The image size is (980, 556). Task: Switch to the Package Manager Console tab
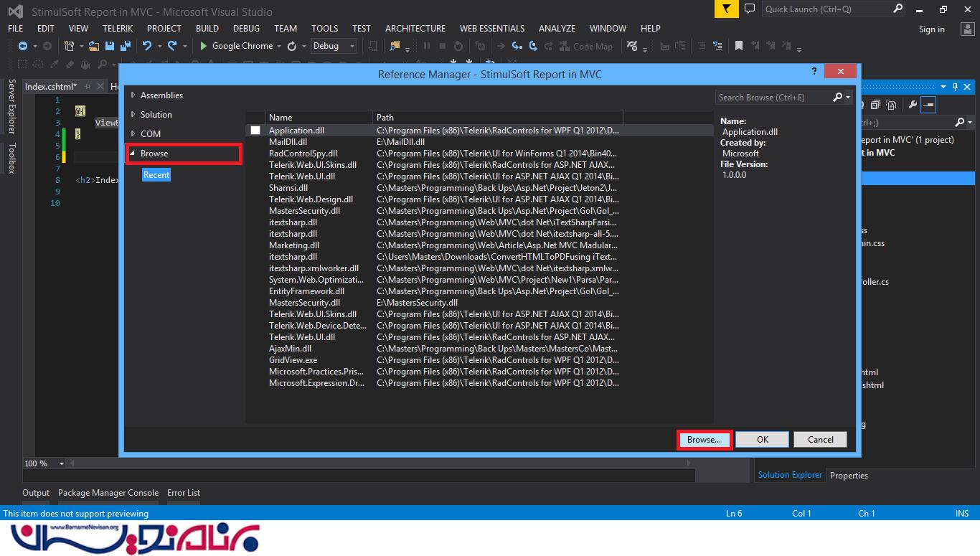click(x=108, y=493)
